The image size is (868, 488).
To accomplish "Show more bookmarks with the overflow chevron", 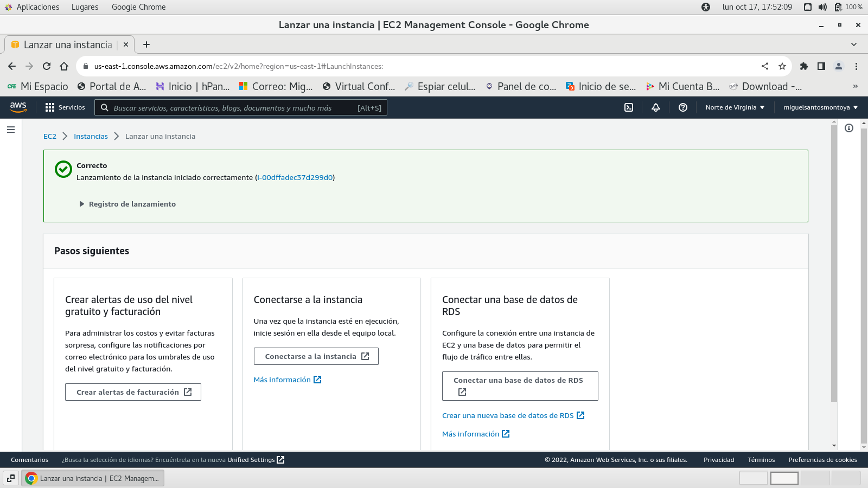I will click(856, 86).
